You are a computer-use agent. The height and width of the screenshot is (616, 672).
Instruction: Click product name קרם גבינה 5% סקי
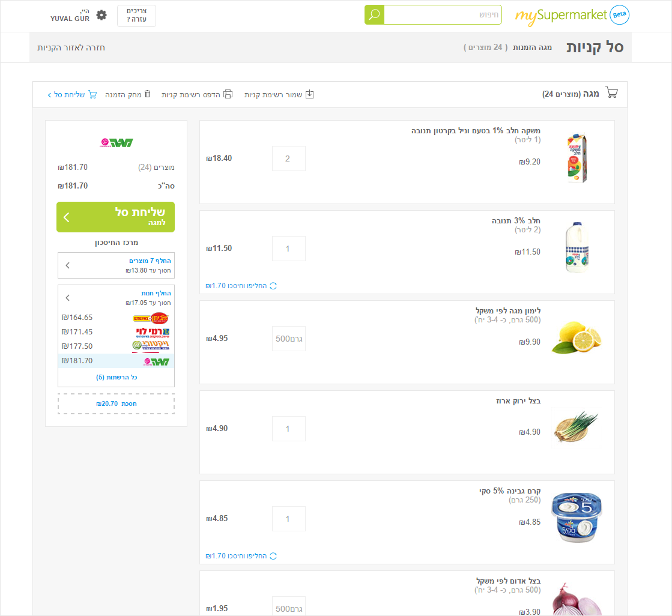(x=510, y=491)
